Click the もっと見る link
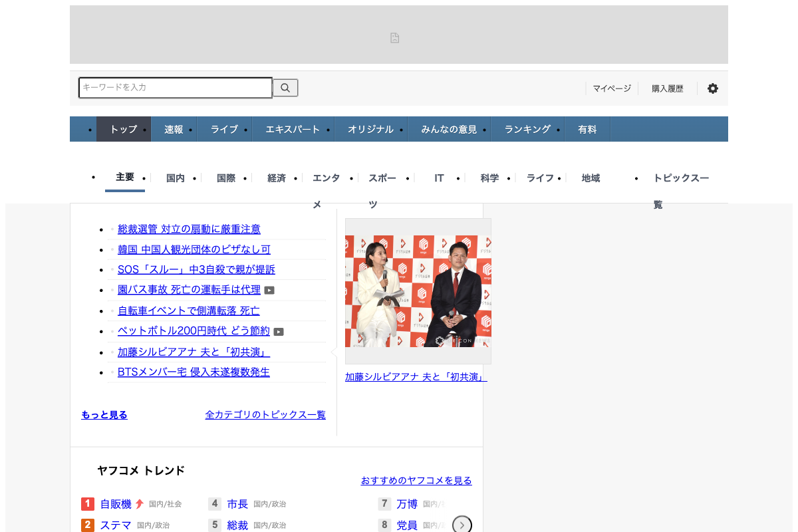Image resolution: width=798 pixels, height=532 pixels. pos(104,415)
